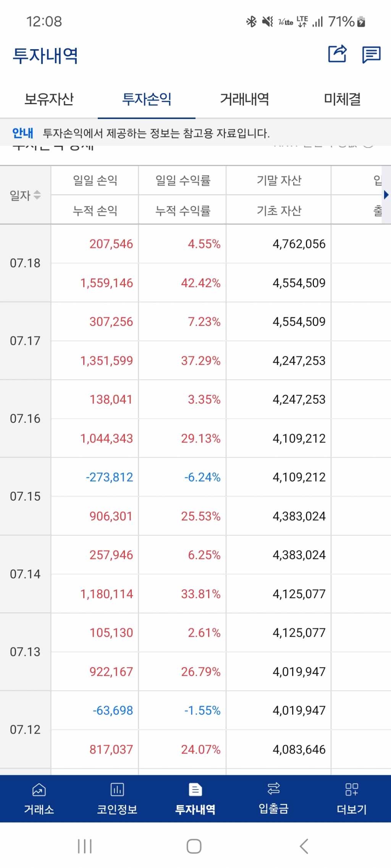The width and height of the screenshot is (391, 868).
Task: Open the 입출금 transfer icon
Action: tap(273, 789)
